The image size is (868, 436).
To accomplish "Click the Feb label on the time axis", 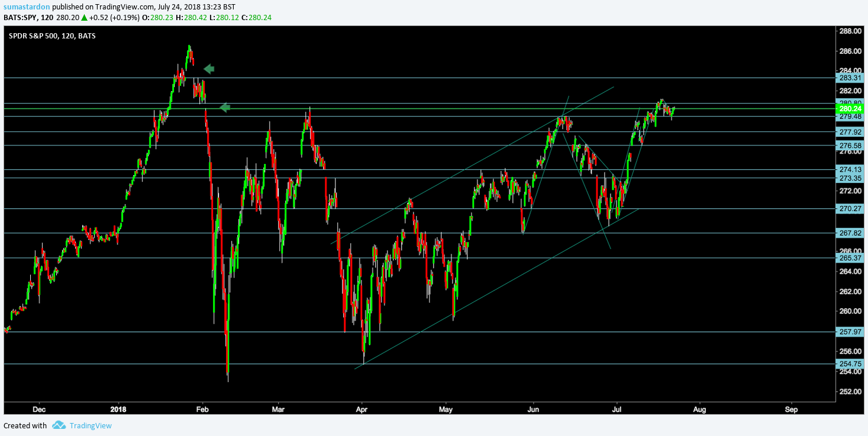I will point(203,409).
